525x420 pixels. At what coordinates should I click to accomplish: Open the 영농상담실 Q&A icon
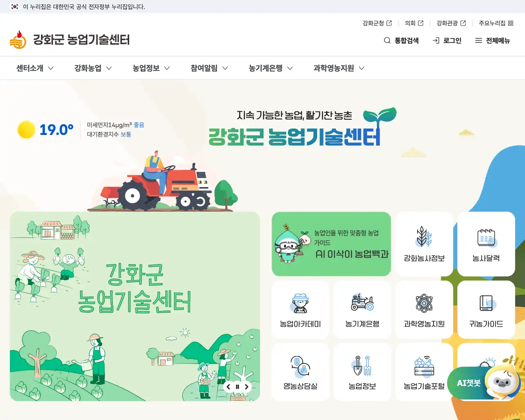click(301, 366)
